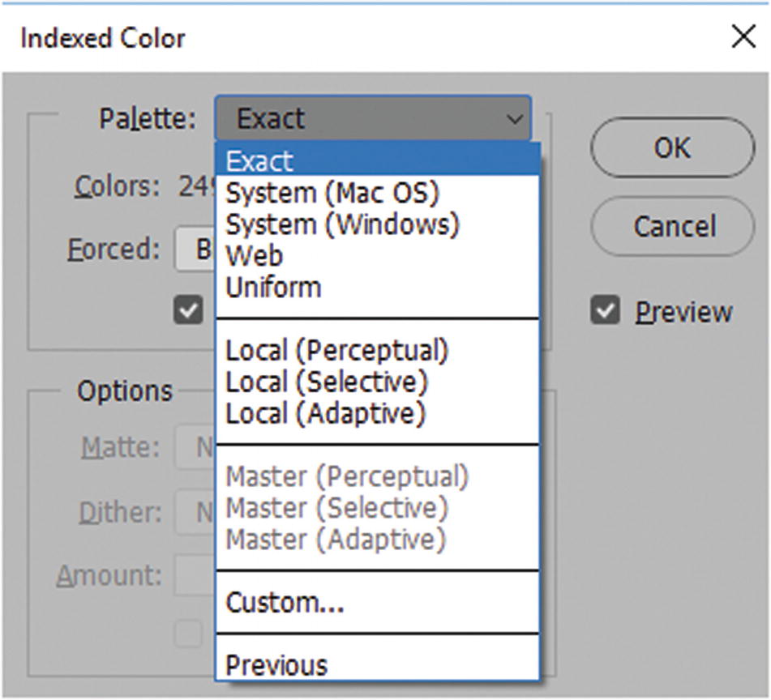
Task: Click the Master (Perceptual) entry
Action: (x=347, y=476)
